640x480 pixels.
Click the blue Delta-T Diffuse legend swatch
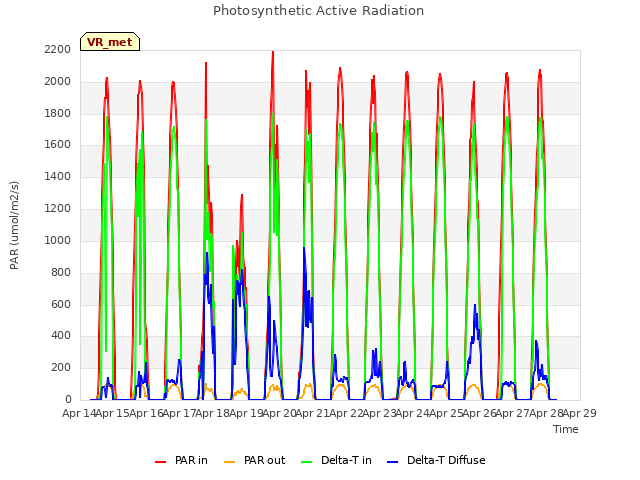click(393, 462)
